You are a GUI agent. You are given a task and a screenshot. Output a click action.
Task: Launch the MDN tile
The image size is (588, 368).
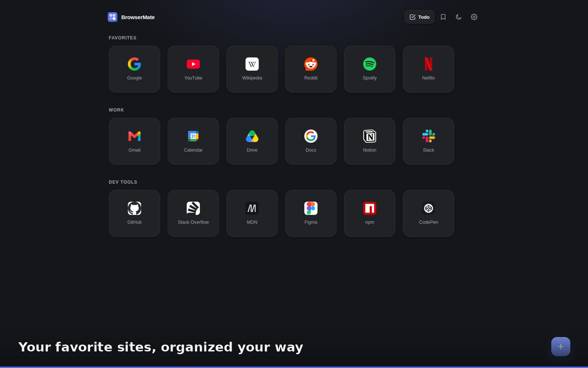pyautogui.click(x=252, y=213)
